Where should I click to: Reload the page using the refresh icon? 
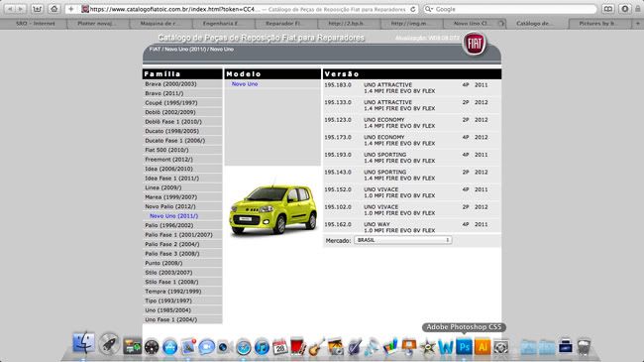[x=413, y=9]
